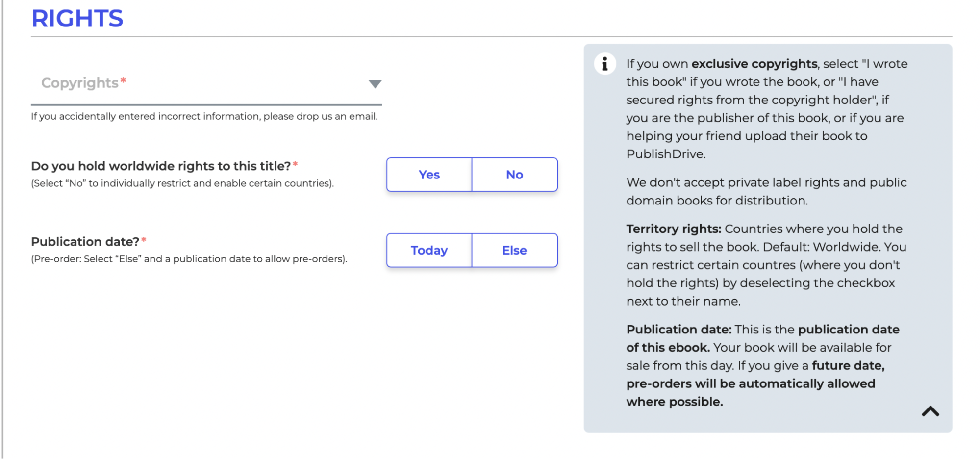Click the RIGHTS section heading
Screen dimensions: 980x459
coord(76,18)
